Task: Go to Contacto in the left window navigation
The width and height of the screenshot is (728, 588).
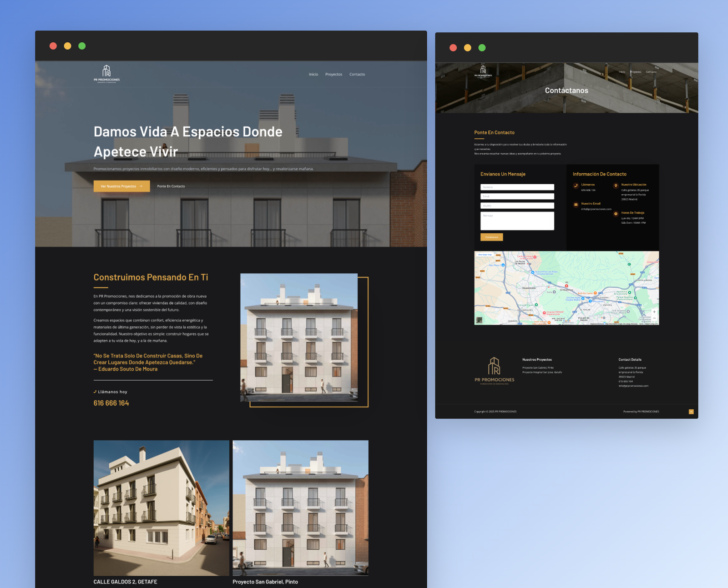Action: tap(357, 75)
